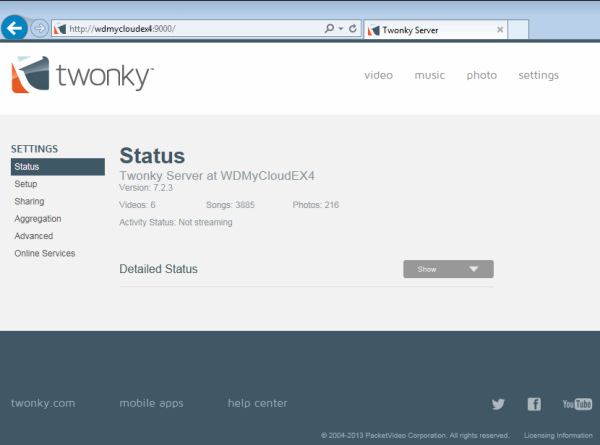Click the Songs: 3885 count text
The image size is (600, 445).
coord(230,205)
